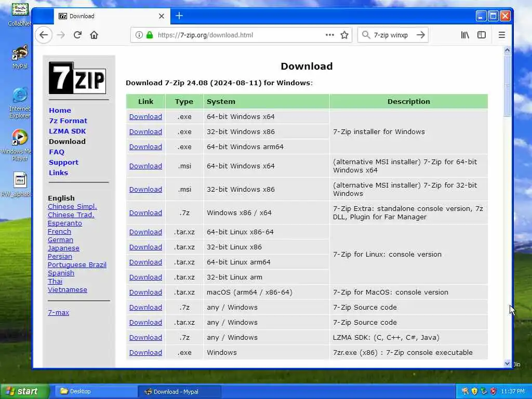The height and width of the screenshot is (399, 532).
Task: Download 32-bit Linux x86 tar.xz
Action: point(145,247)
